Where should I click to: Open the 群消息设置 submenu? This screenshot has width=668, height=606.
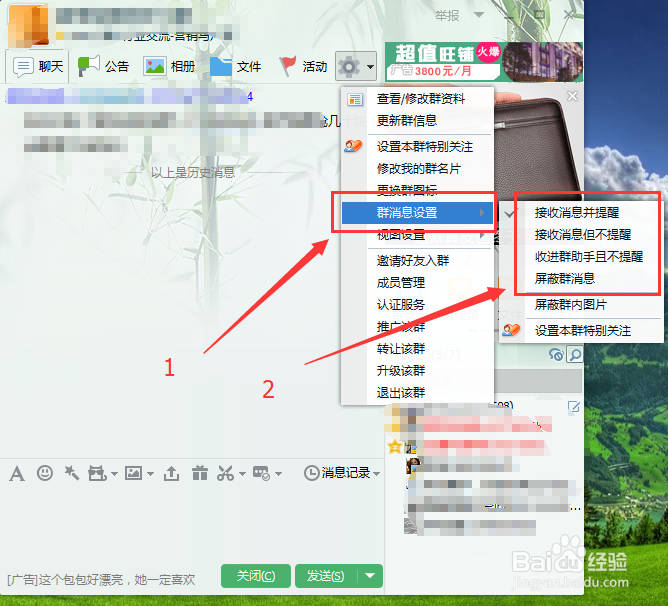click(418, 212)
